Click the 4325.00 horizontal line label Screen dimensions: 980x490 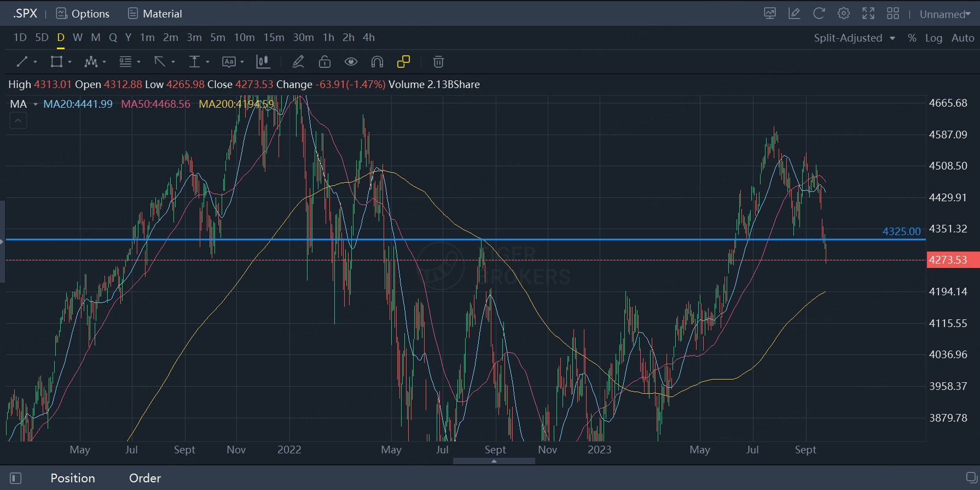point(901,231)
